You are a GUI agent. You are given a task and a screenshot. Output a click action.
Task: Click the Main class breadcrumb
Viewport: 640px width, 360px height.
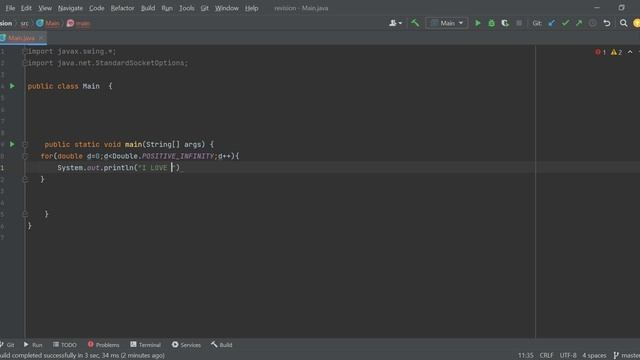pyautogui.click(x=48, y=23)
